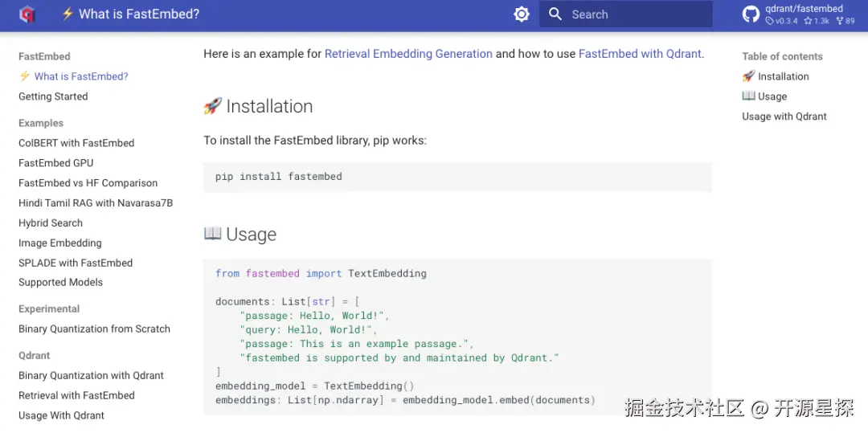868x433 pixels.
Task: Open the GitHub repository icon
Action: 751,14
